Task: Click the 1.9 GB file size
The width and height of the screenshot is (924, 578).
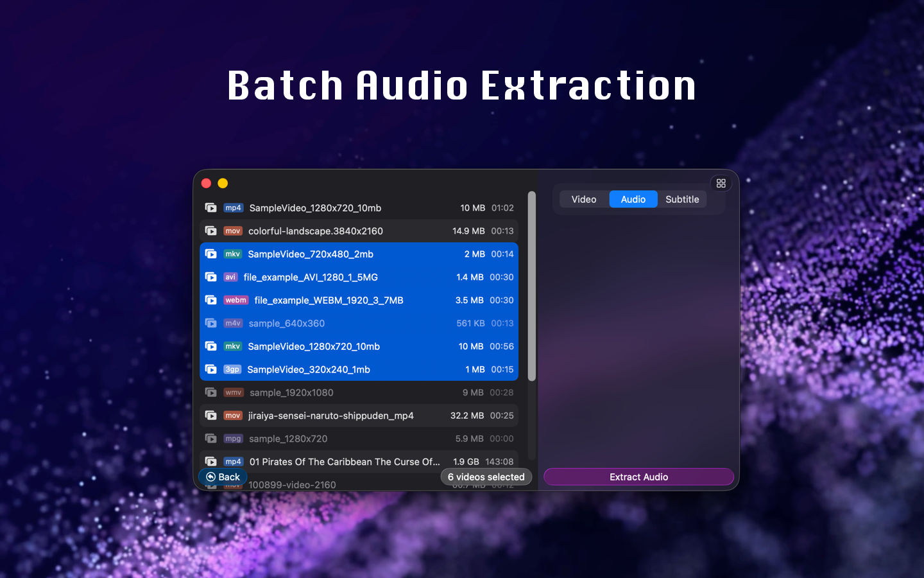Action: pos(466,462)
